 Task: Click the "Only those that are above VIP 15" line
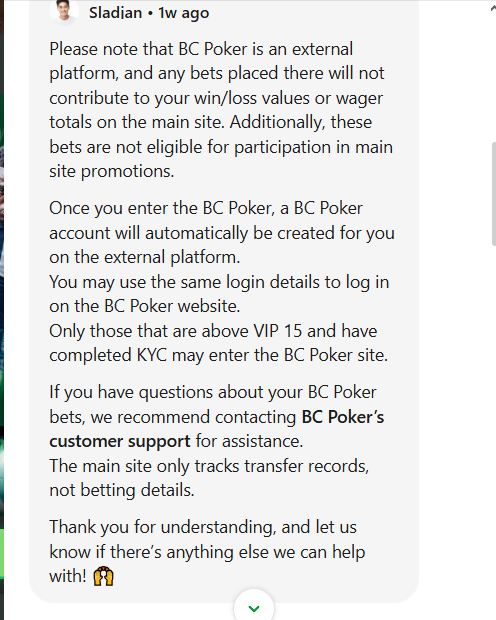[213, 331]
